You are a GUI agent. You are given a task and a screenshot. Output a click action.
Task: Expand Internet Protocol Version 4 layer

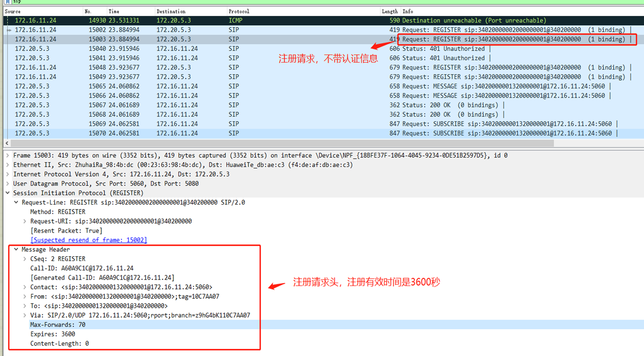(x=7, y=174)
